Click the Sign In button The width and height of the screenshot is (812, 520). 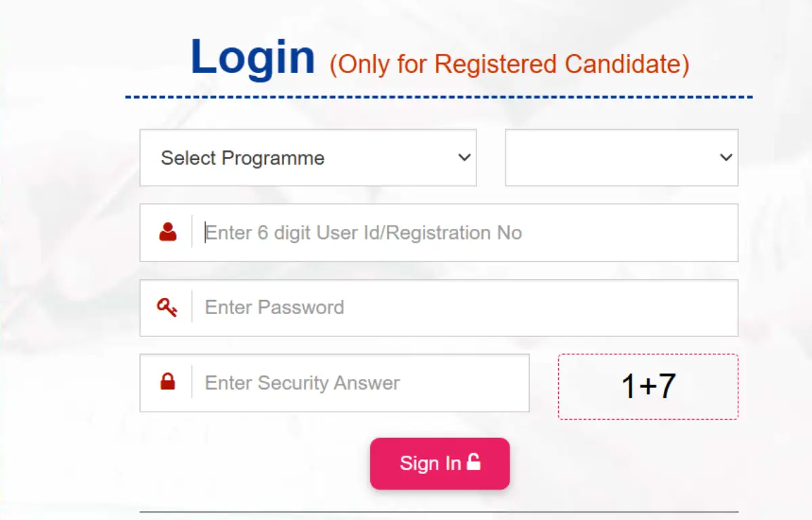click(440, 463)
